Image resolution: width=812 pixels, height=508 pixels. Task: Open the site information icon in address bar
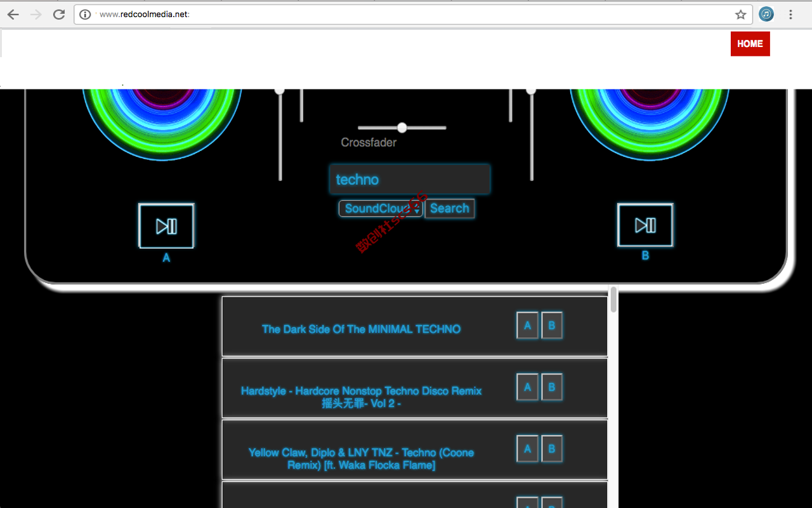click(86, 15)
